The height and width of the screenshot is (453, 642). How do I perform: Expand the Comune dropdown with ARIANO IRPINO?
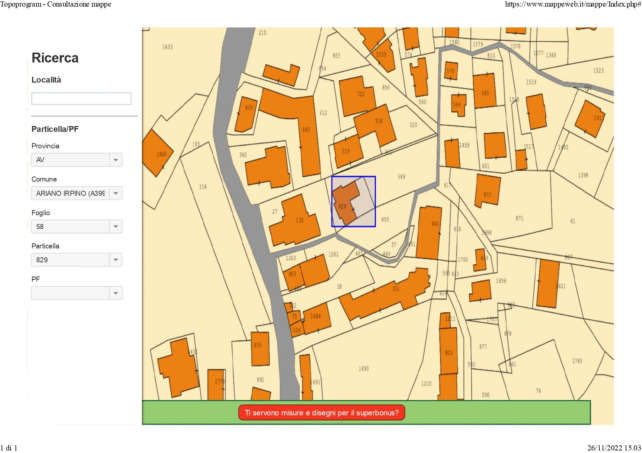coord(76,193)
